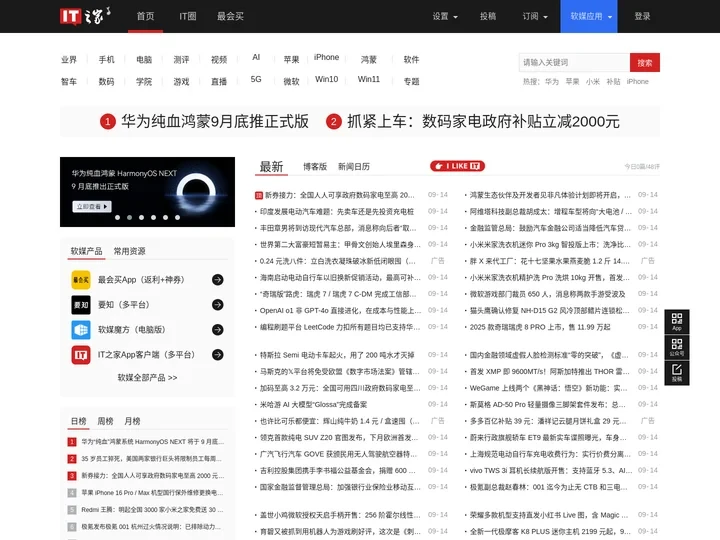The height and width of the screenshot is (540, 720).
Task: Go to 首页 in top navigation
Action: tap(146, 17)
